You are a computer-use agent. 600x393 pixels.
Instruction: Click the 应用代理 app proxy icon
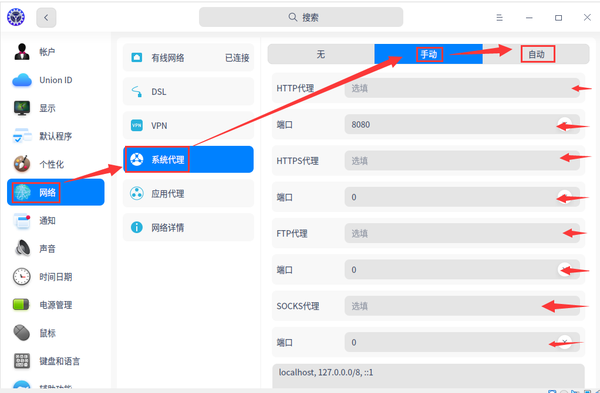pos(137,193)
